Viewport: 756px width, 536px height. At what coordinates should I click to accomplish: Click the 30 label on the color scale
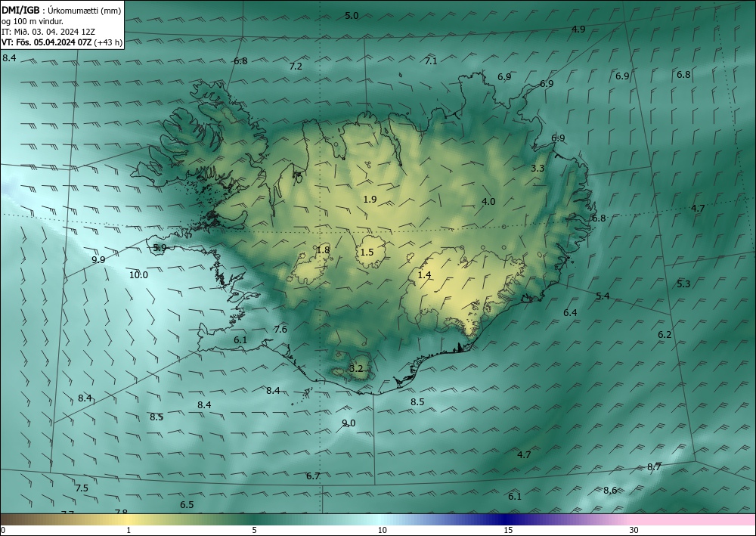634,530
